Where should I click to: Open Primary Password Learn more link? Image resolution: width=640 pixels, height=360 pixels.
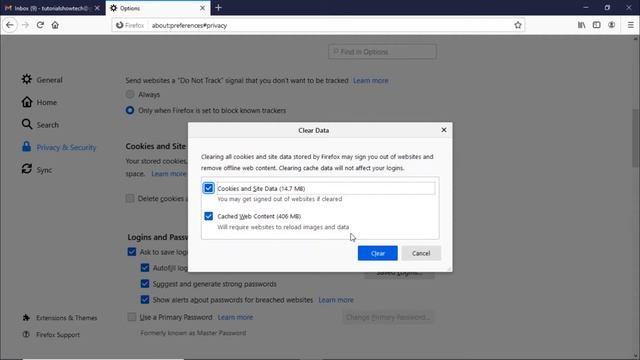point(235,317)
